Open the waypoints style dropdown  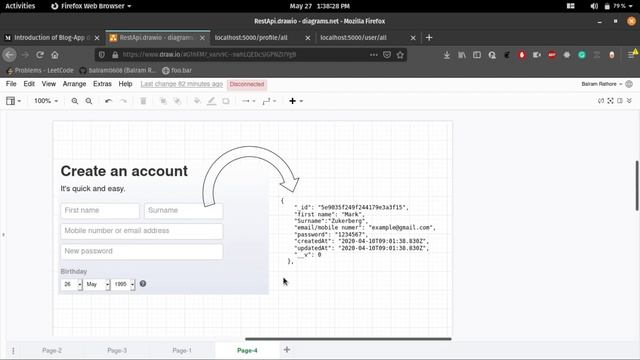[269, 101]
